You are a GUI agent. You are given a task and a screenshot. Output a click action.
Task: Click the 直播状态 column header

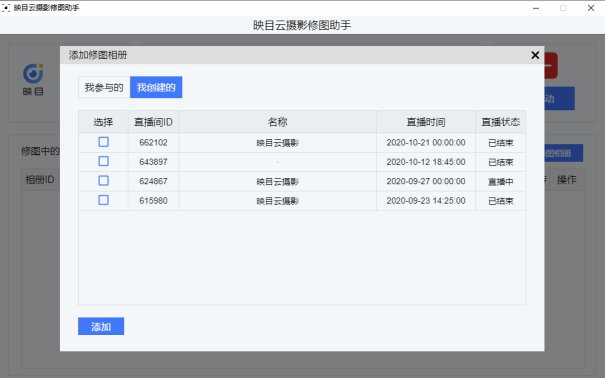[500, 122]
